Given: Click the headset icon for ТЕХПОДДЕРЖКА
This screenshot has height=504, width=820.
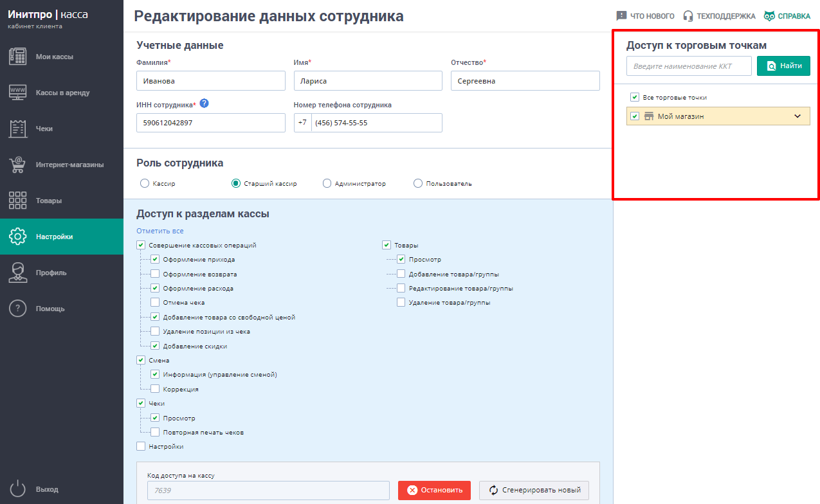Looking at the screenshot, I should click(x=688, y=16).
